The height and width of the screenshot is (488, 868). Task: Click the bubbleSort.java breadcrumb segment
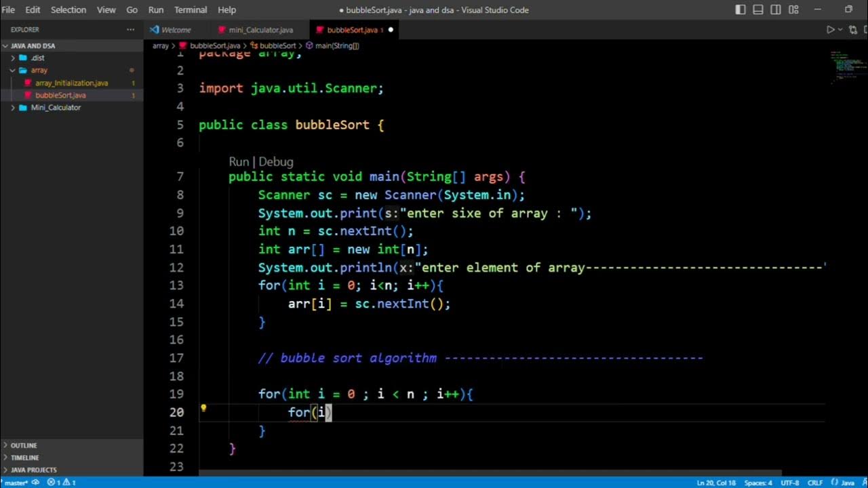pos(215,46)
